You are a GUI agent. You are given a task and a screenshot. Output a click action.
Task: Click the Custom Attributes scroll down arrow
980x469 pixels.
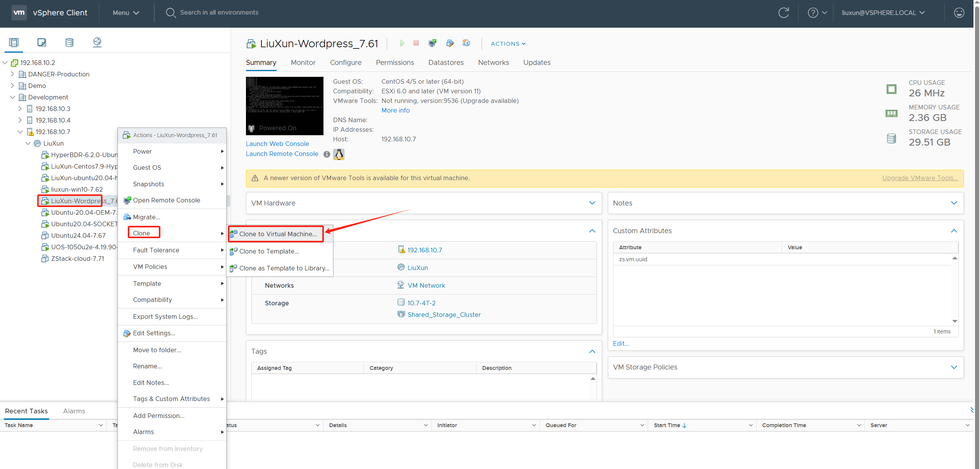pyautogui.click(x=955, y=321)
